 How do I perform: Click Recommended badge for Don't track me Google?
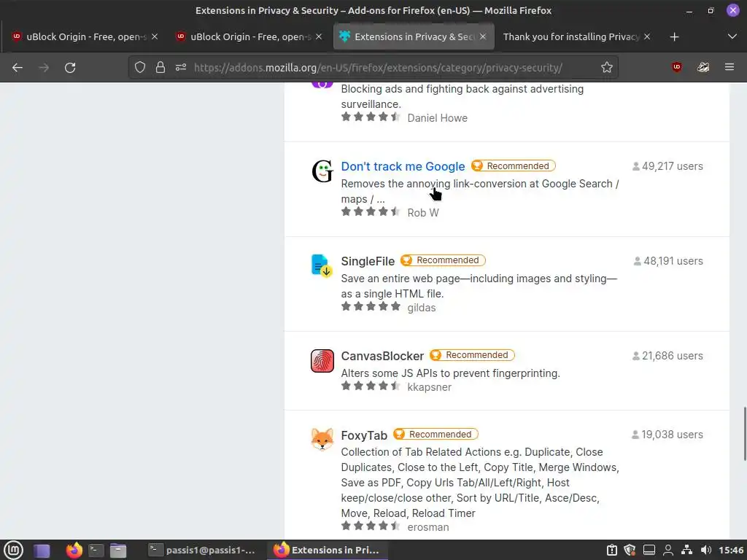[513, 166]
